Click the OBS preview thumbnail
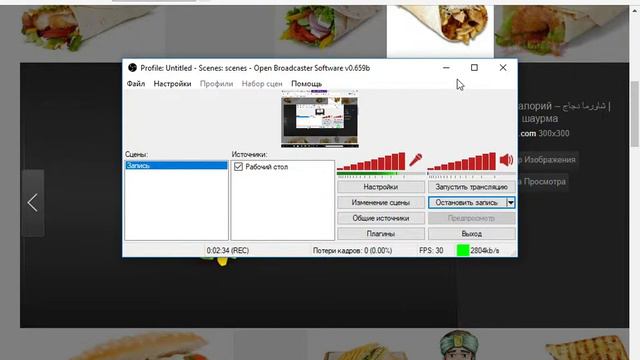 [x=320, y=119]
